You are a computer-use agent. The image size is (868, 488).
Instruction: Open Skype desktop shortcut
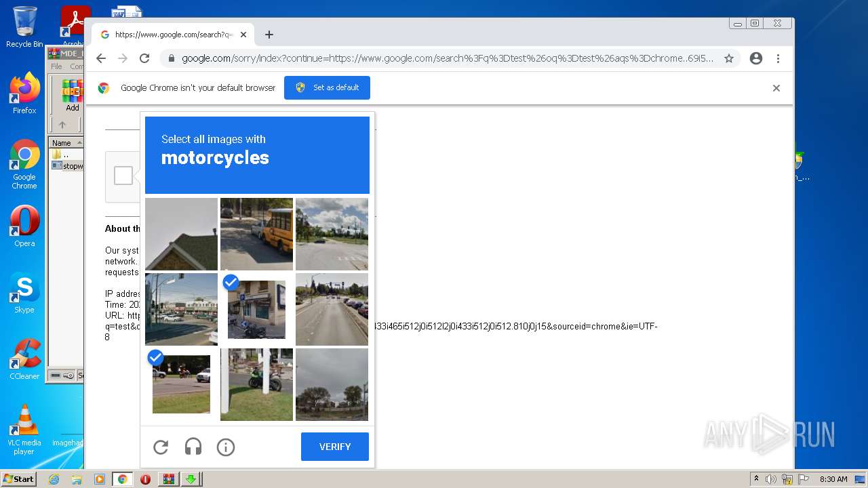[24, 292]
